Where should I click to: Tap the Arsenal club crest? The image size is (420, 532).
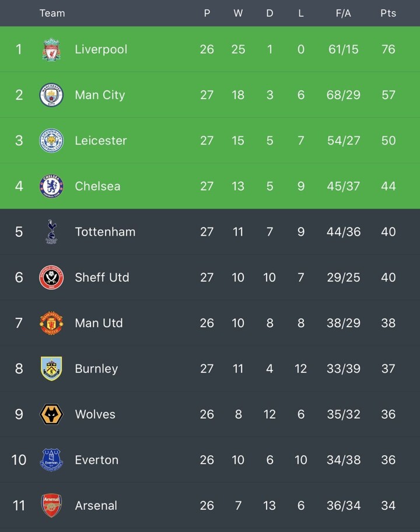point(51,505)
